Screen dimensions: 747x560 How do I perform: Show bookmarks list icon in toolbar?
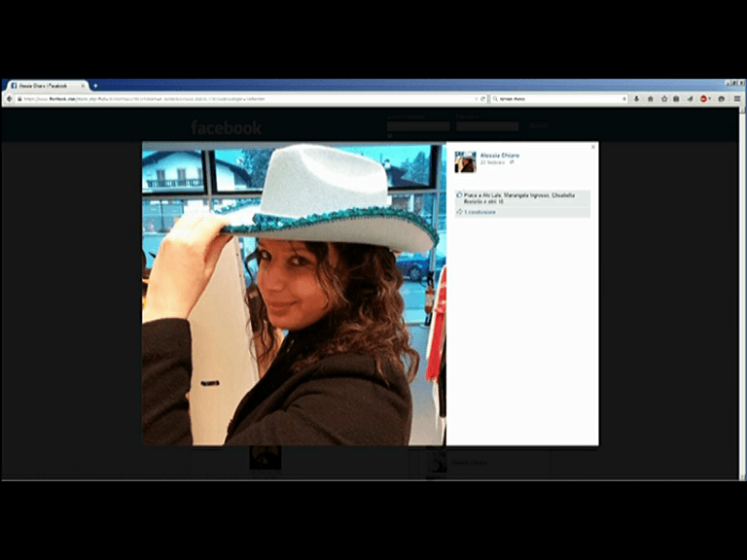[676, 99]
